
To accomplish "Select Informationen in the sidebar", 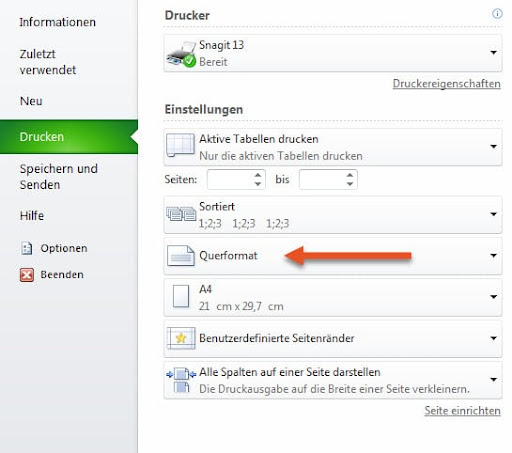I will 58,22.
